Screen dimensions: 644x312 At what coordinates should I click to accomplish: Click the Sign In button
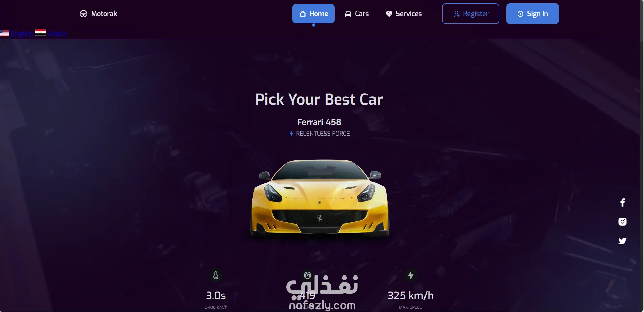(x=532, y=14)
